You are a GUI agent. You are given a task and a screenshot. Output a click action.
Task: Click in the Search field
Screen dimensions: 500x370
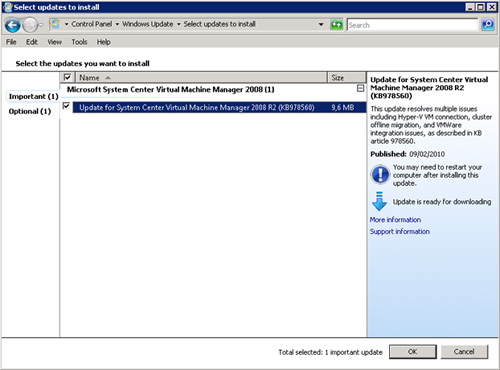point(412,25)
